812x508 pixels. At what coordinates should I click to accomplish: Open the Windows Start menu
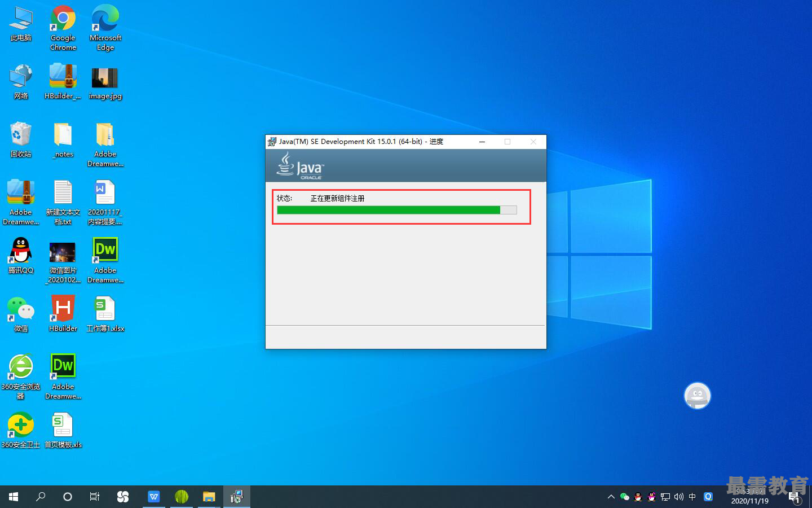point(14,497)
